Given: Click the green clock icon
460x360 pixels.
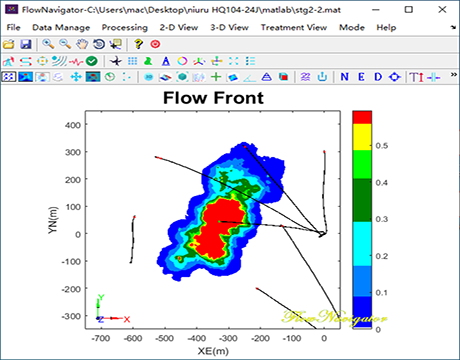Looking at the screenshot, I should click(110, 77).
